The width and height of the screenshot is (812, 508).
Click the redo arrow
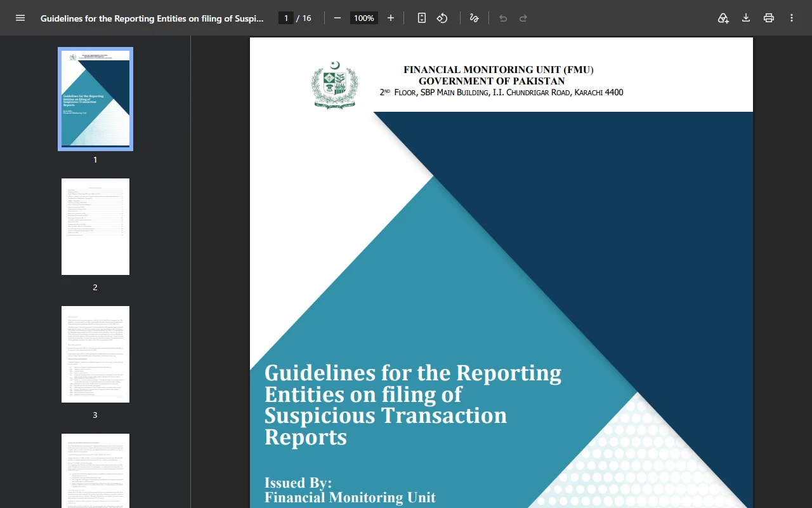523,18
